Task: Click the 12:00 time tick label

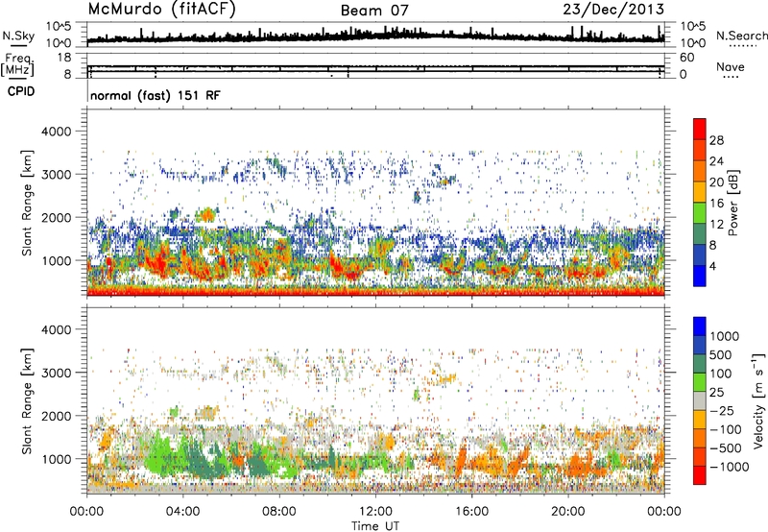Action: (x=375, y=512)
